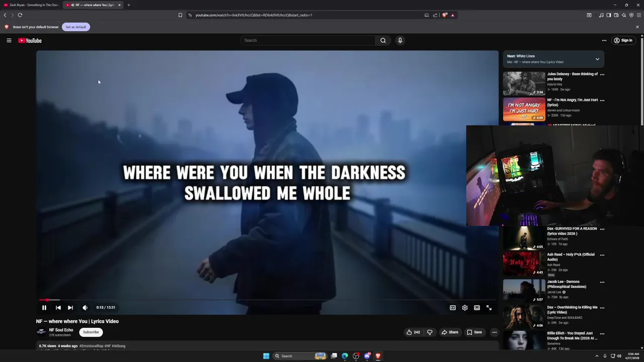Skip to the next video in playlist

click(x=70, y=308)
